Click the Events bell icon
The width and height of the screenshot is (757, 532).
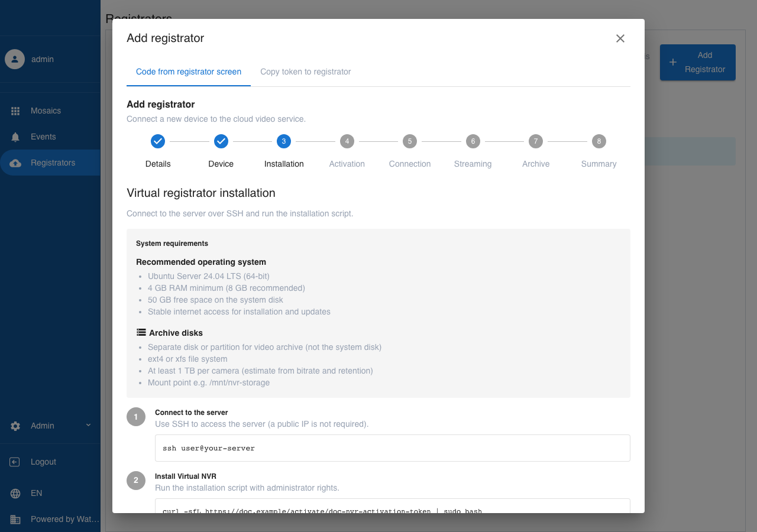click(16, 137)
